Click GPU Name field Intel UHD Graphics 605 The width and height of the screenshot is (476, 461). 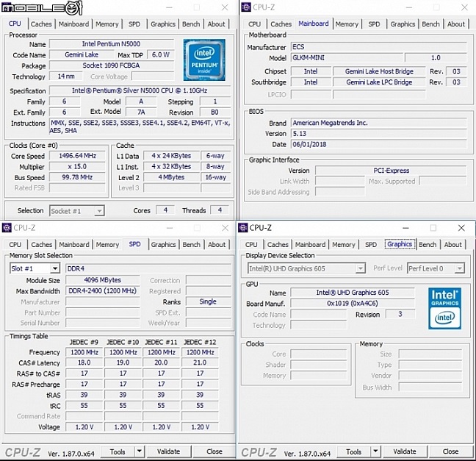click(x=352, y=293)
